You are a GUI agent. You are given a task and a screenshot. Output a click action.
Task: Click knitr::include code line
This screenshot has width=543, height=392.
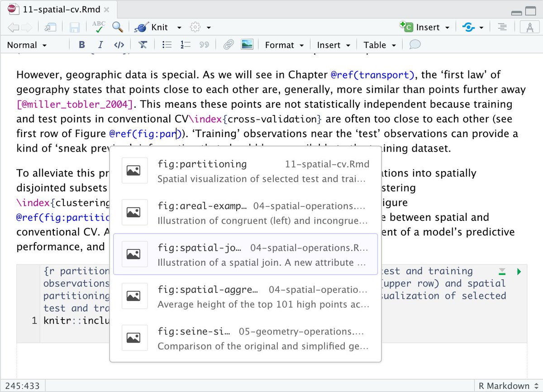pyautogui.click(x=76, y=321)
